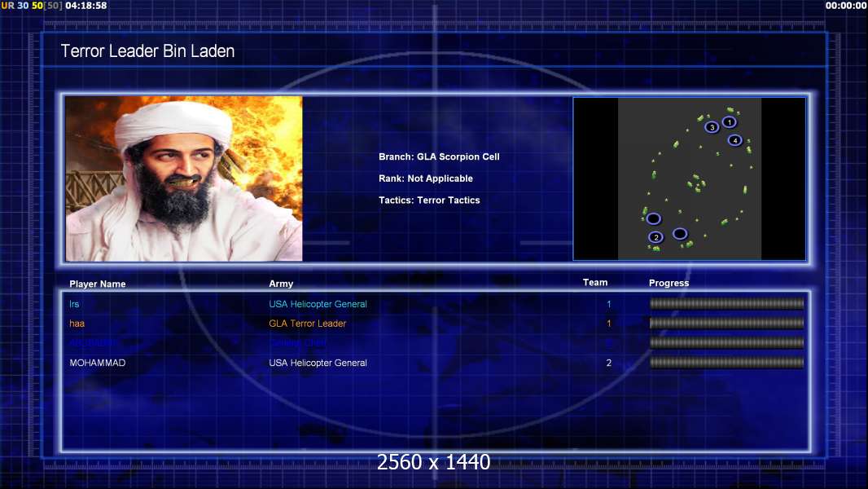The image size is (868, 489).
Task: Select start position marker 3 on minimap
Action: 712,127
